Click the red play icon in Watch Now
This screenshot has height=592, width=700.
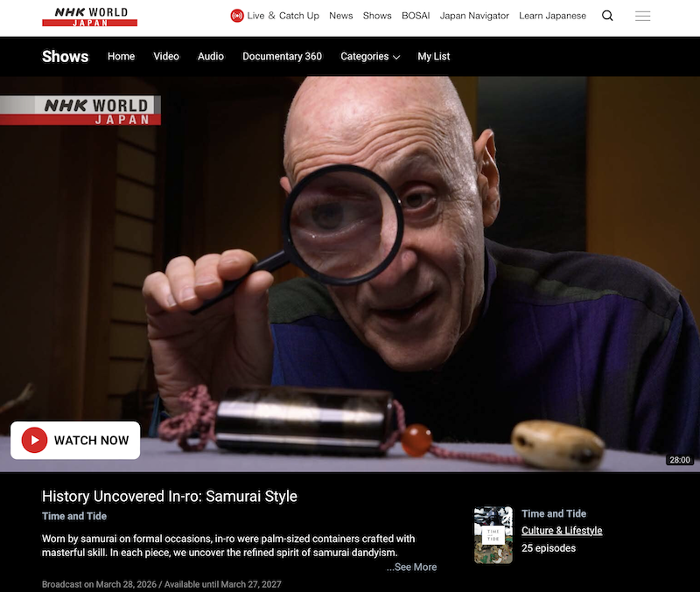pyautogui.click(x=34, y=441)
